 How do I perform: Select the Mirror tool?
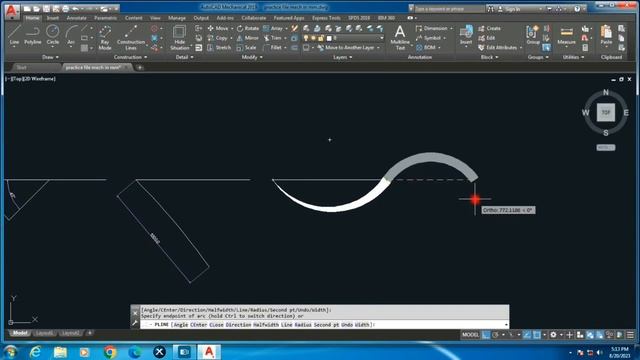[248, 38]
